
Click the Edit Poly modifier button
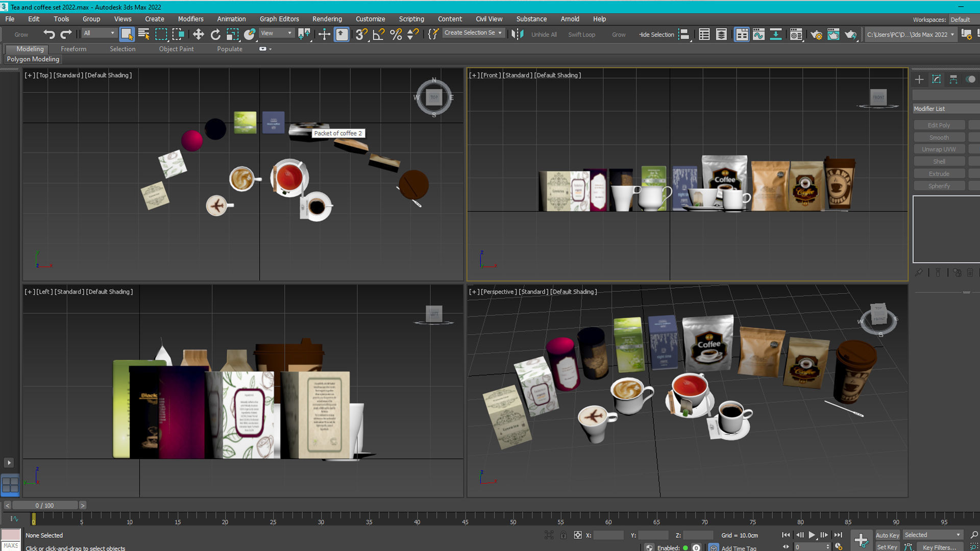[x=939, y=125]
